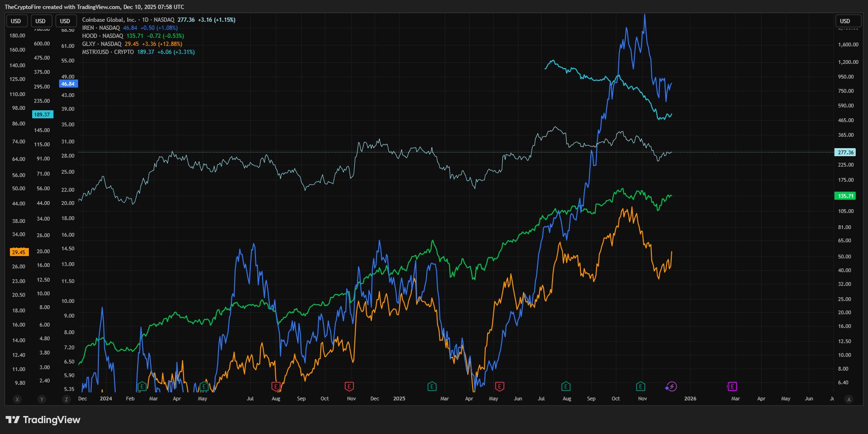Toggle the X price scale visibility button
Image resolution: width=868 pixels, height=434 pixels.
(x=17, y=399)
